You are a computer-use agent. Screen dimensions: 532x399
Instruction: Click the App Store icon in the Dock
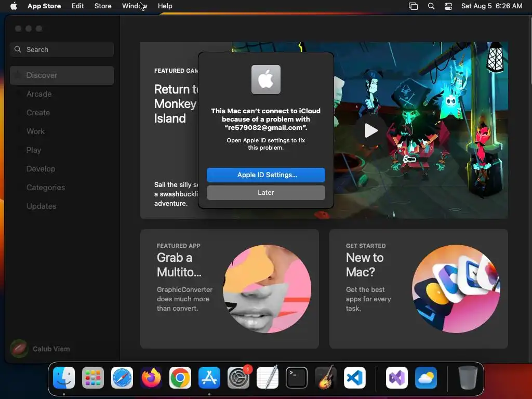coord(209,378)
